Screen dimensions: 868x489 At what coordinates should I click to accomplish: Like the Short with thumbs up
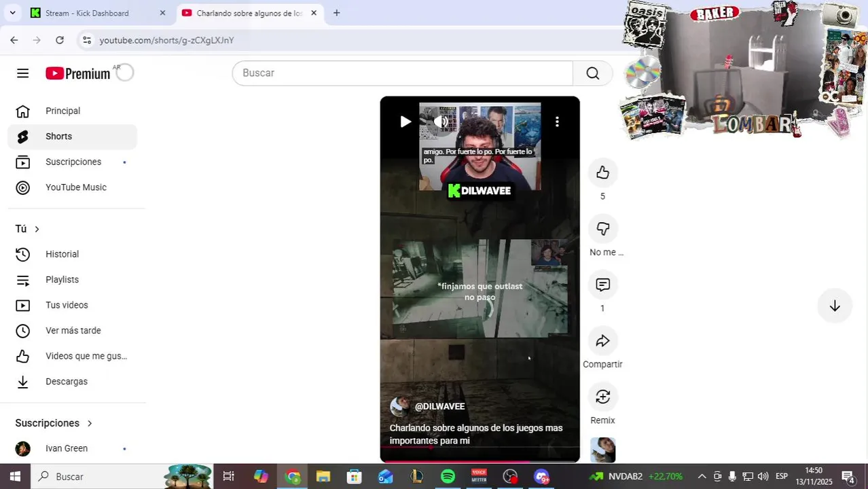click(602, 173)
